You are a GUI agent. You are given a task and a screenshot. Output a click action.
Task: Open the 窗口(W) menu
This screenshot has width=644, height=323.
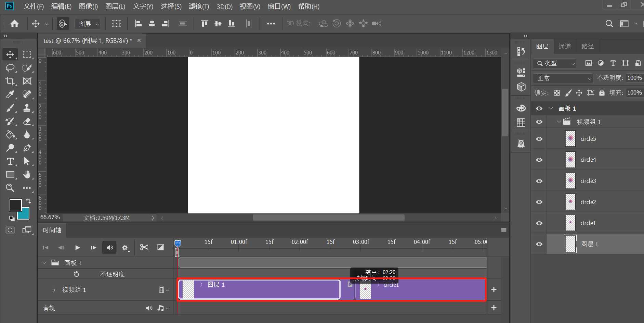coord(279,7)
